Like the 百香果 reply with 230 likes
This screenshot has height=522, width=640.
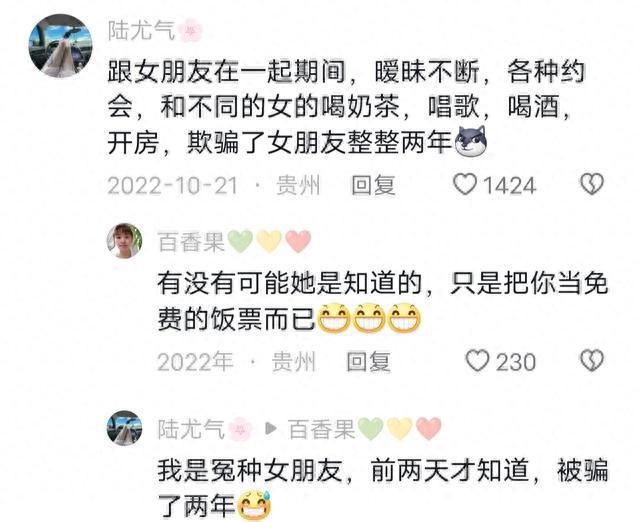(477, 361)
